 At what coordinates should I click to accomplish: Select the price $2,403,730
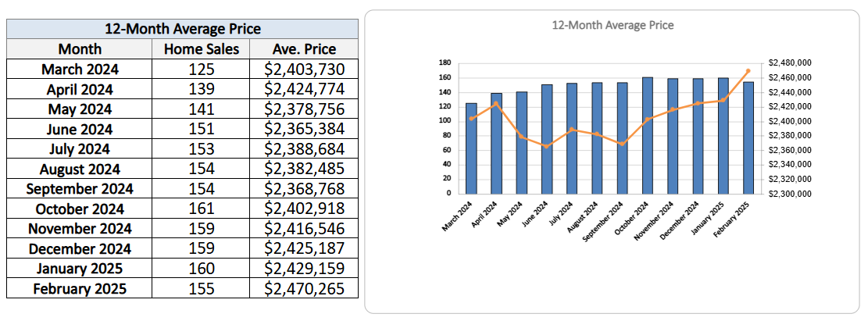(x=305, y=70)
